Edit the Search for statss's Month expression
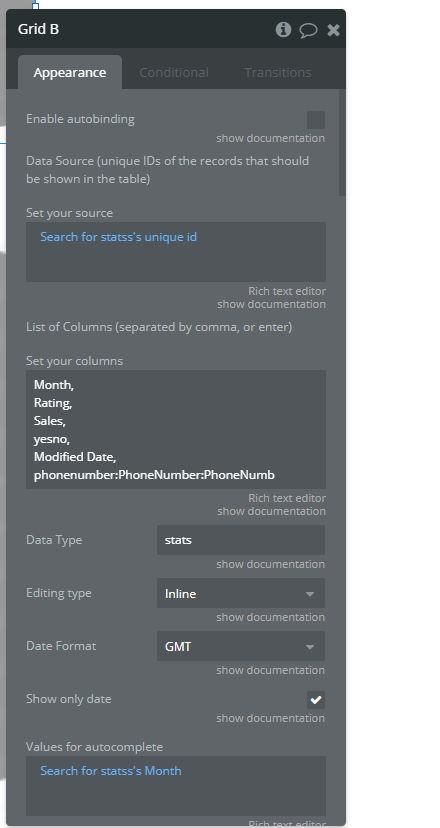This screenshot has width=440, height=828. [x=111, y=771]
